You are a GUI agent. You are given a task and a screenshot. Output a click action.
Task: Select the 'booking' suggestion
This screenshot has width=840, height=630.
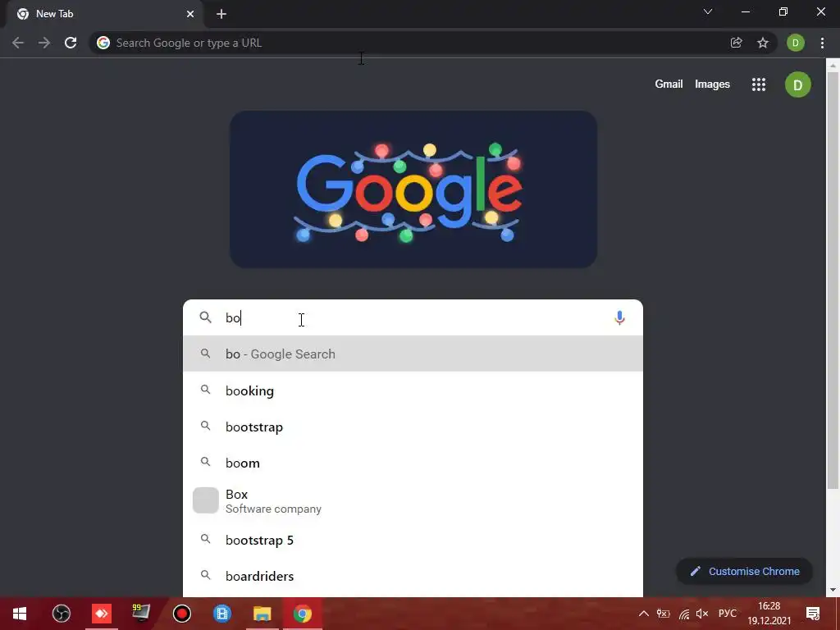413,390
